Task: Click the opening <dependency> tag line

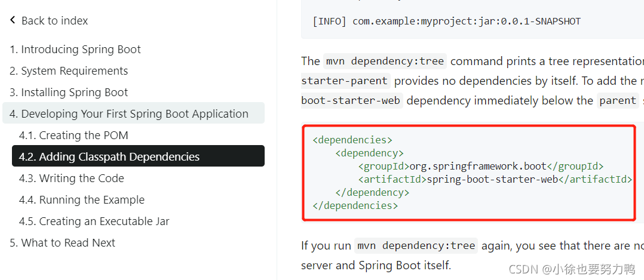Action: (370, 153)
